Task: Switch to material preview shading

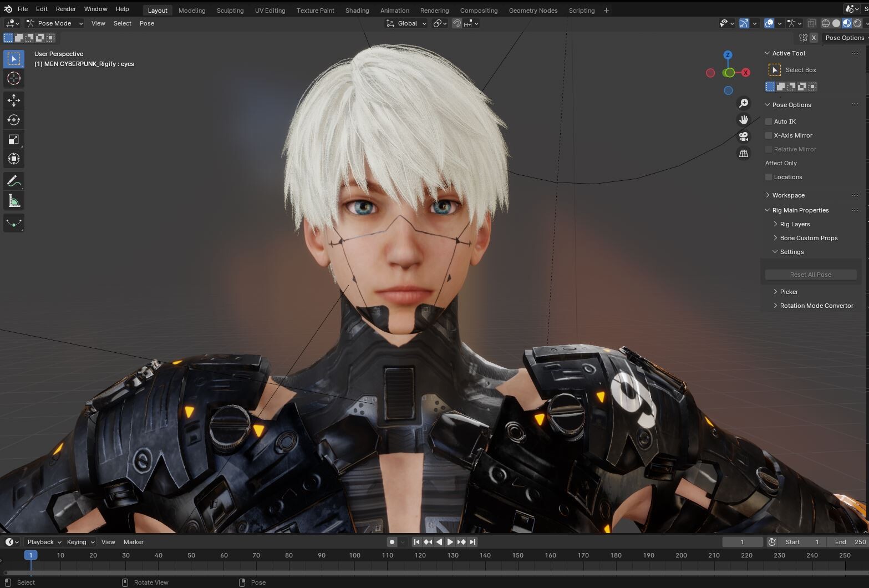Action: coord(847,23)
